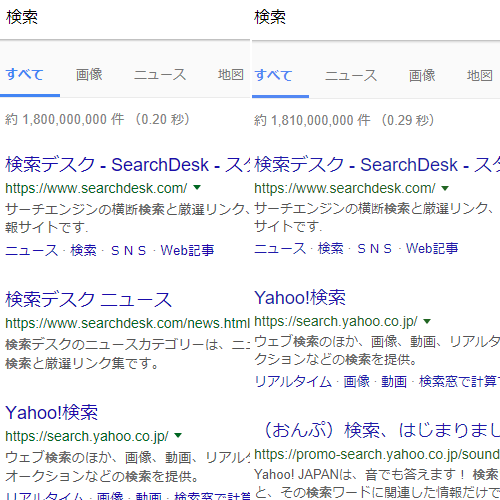Open 検索デスク - SearchDesk title in right results
500x500 pixels.
377,164
